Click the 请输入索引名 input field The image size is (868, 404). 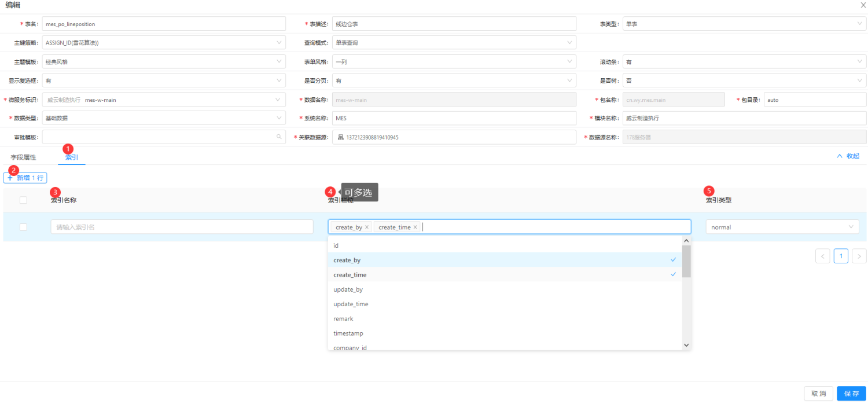click(182, 227)
